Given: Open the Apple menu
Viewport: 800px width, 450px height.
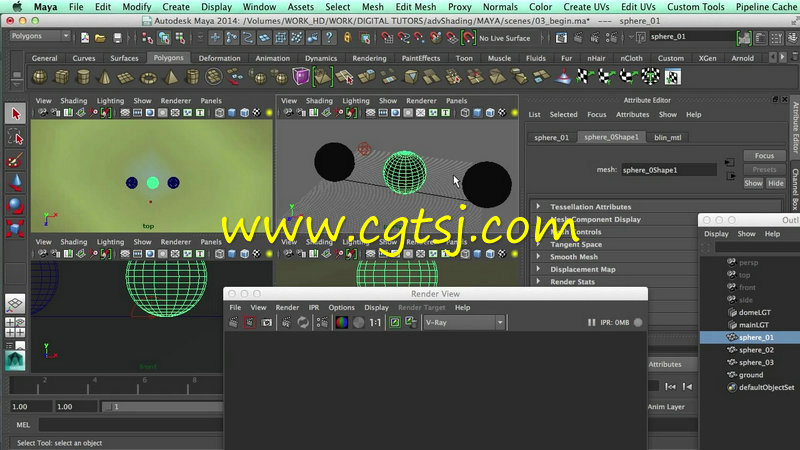Looking at the screenshot, I should [x=17, y=7].
